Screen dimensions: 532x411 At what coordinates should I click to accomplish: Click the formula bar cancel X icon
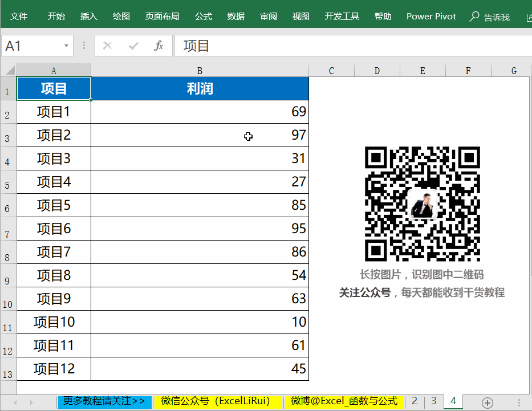pos(108,46)
